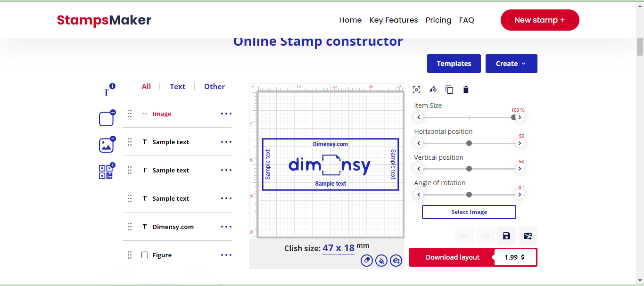Click the Vertical position slider handle
Viewport: 644px width, 286px height.
(x=469, y=169)
